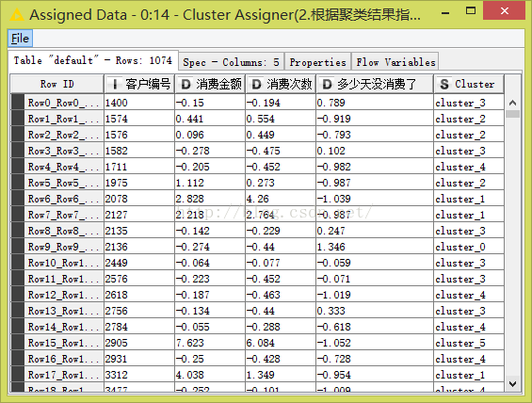Sort by the 客户编号 column header
Screen dimensions: 532x403
click(139, 84)
